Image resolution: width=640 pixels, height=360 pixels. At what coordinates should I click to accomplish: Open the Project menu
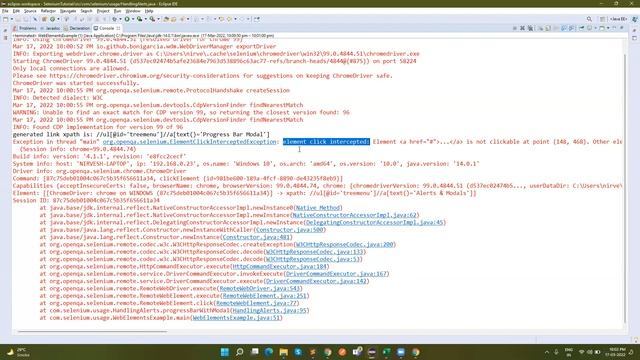coord(103,11)
